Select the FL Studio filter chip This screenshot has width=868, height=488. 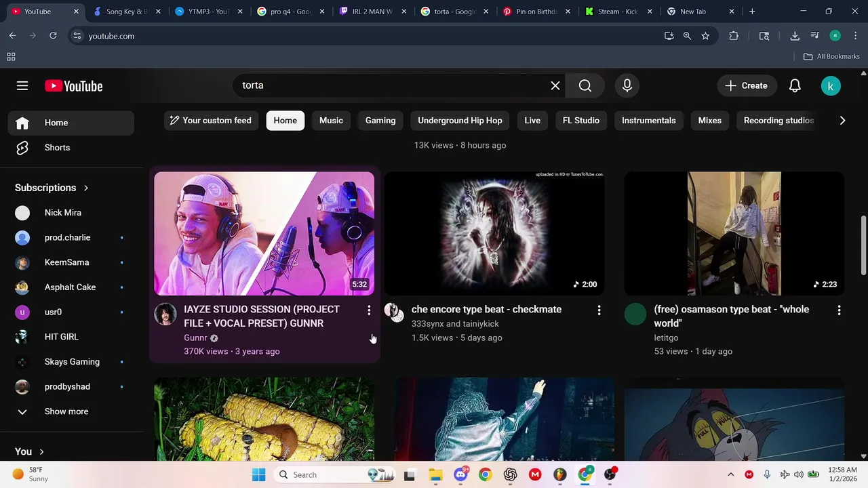pyautogui.click(x=581, y=121)
